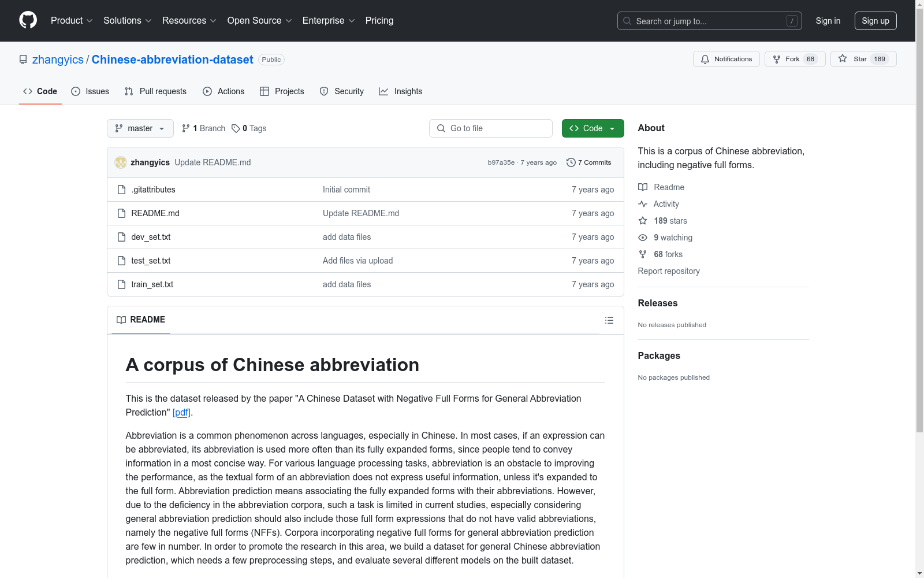Open the Product menu

[72, 20]
